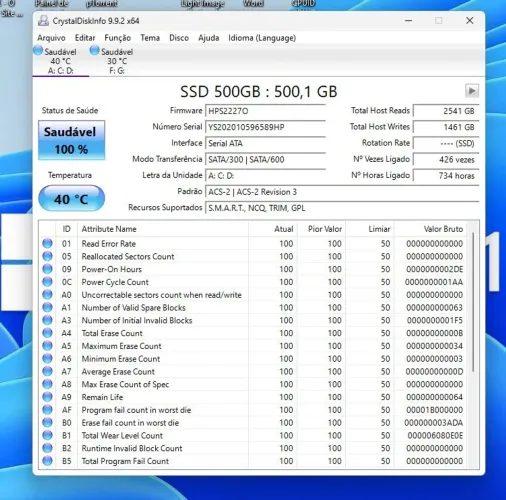The height and width of the screenshot is (500, 506).
Task: Click the Nº Horas Ligado value 734 horas
Action: 446,176
